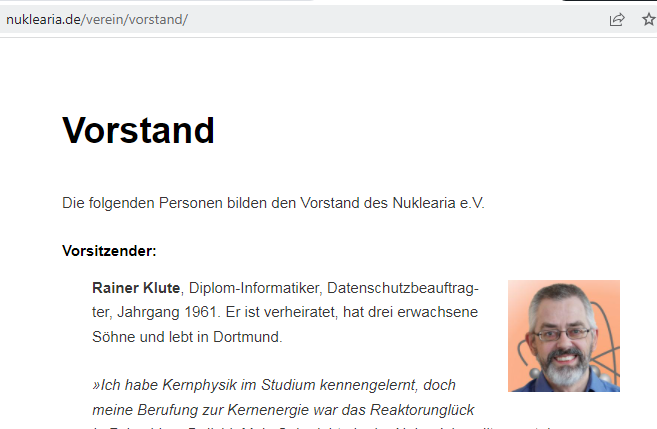Click the line 'meine Berufung zur Kernenergie war'
This screenshot has height=429, width=657.
tap(283, 410)
